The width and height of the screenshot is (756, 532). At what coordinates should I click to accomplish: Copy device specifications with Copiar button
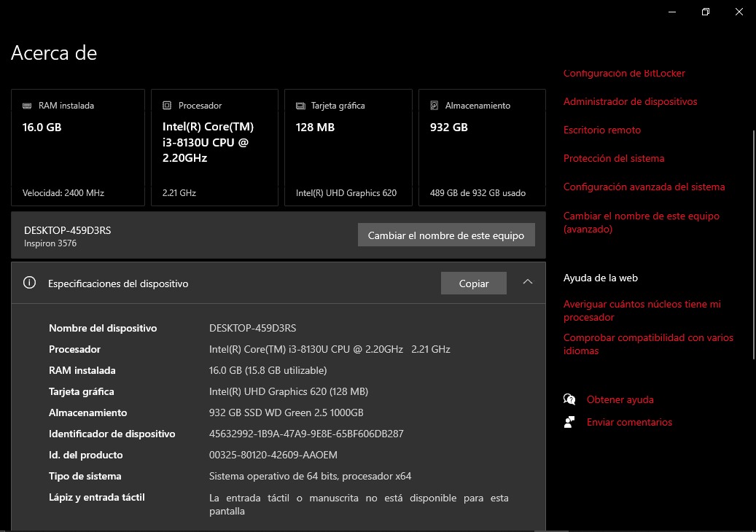[473, 283]
